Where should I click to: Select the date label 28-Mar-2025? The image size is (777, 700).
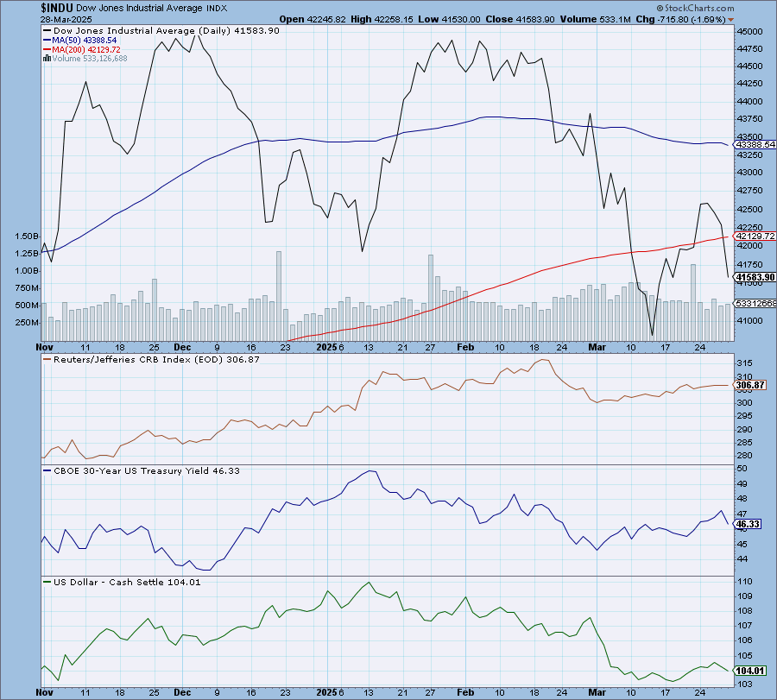tap(66, 20)
